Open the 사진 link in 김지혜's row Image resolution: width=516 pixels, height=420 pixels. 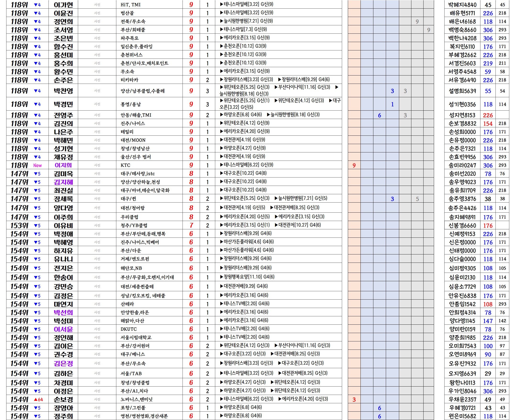(x=97, y=182)
